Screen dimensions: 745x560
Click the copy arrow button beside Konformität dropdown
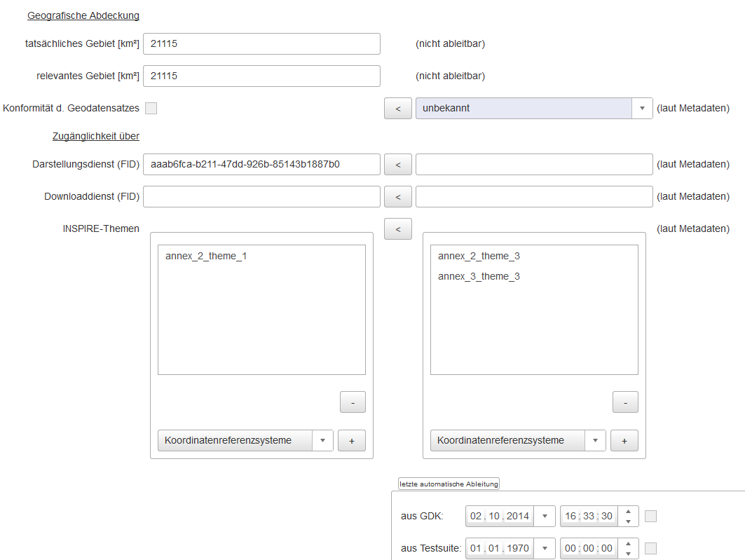point(398,109)
